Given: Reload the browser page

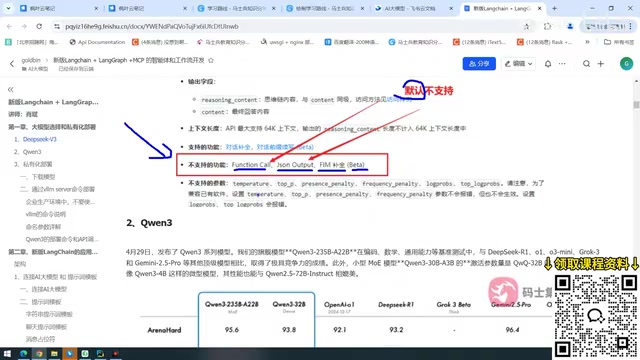Looking at the screenshot, I should [39, 26].
